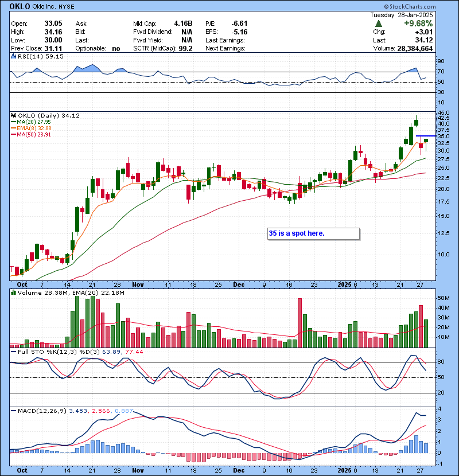The image size is (459, 476).
Task: Click the 'MACD(12,26,9)' indicator legend
Action: click(42, 411)
